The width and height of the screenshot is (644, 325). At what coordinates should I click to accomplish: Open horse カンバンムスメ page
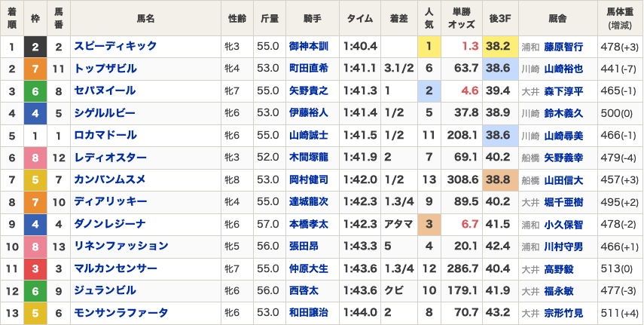(x=110, y=179)
